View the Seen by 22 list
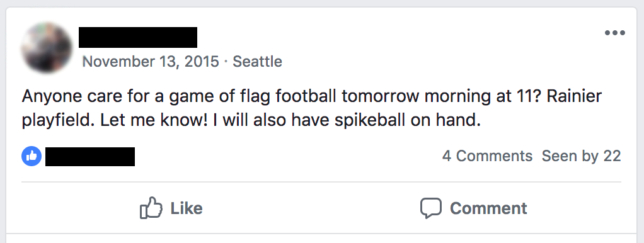 coord(581,156)
